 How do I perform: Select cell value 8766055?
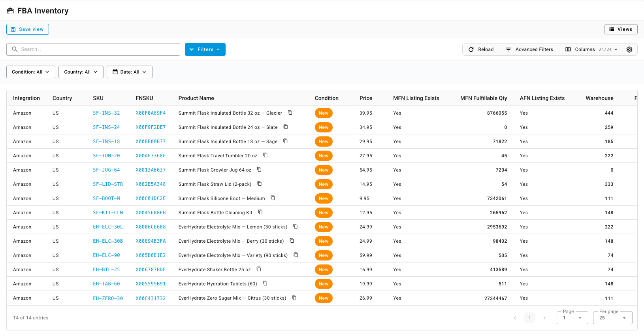[x=497, y=113]
